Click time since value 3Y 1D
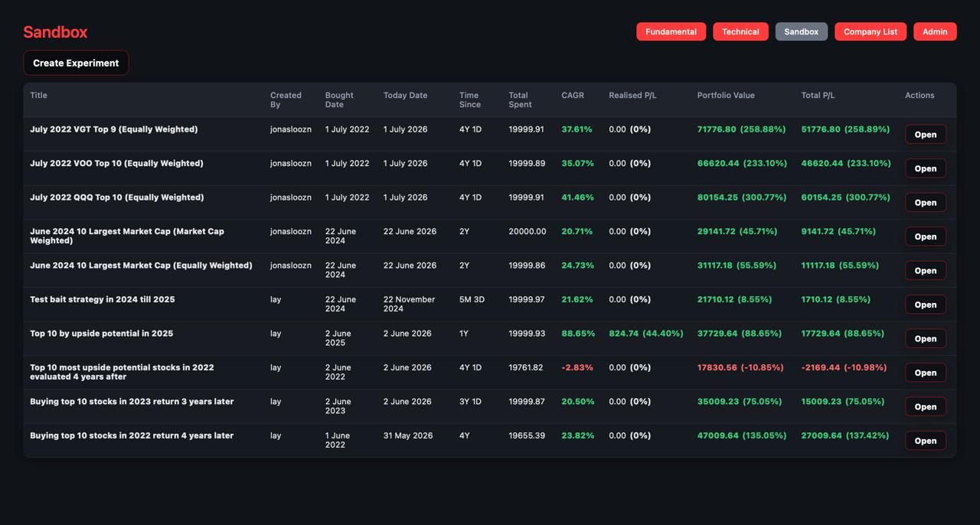 pos(470,402)
